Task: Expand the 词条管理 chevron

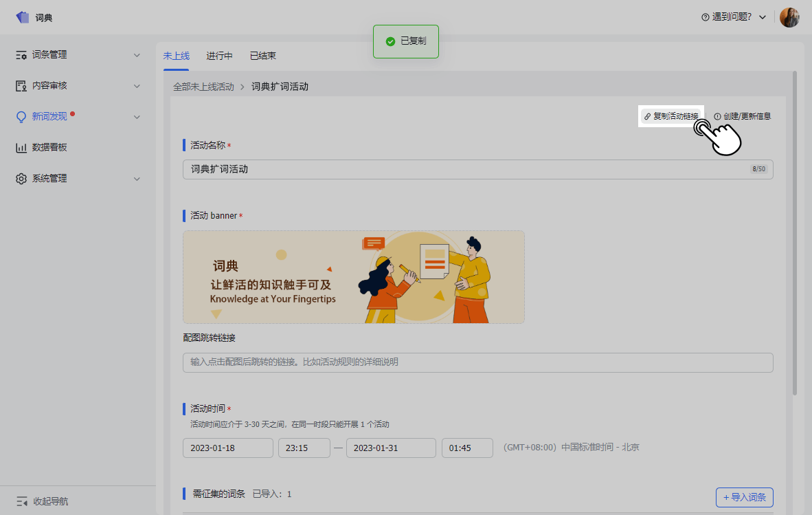Action: [x=137, y=55]
